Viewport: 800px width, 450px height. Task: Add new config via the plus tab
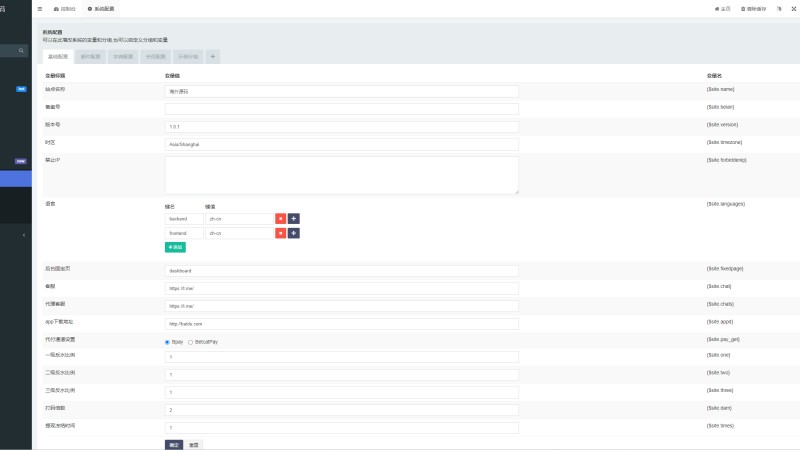(213, 57)
